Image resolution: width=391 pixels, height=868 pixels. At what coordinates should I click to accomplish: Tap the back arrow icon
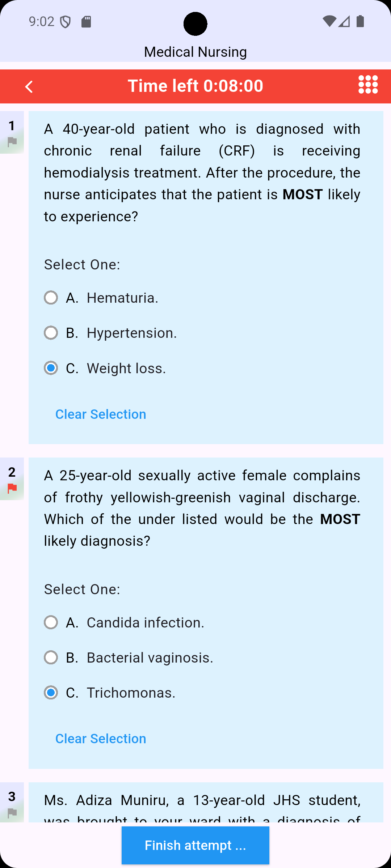click(29, 86)
